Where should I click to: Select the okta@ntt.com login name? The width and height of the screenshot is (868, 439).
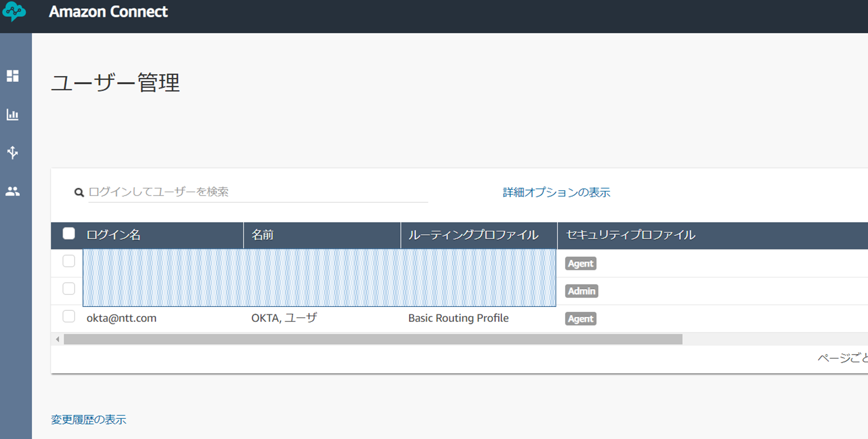tap(121, 318)
